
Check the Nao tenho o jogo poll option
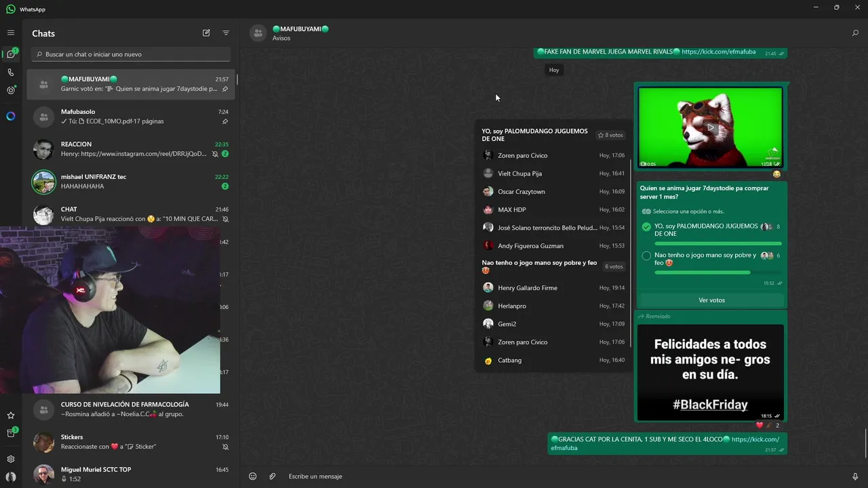coord(646,256)
